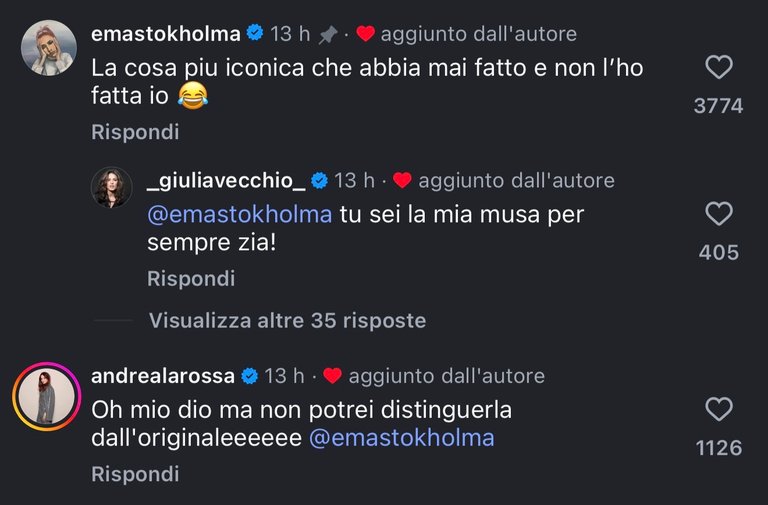Like andrealarossa's comment with the heart

(718, 409)
